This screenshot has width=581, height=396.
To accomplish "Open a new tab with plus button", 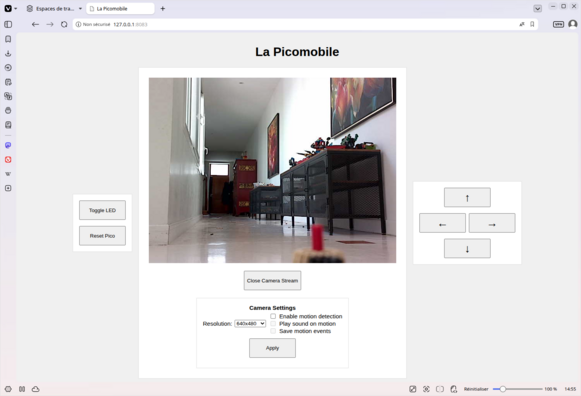I will click(163, 9).
